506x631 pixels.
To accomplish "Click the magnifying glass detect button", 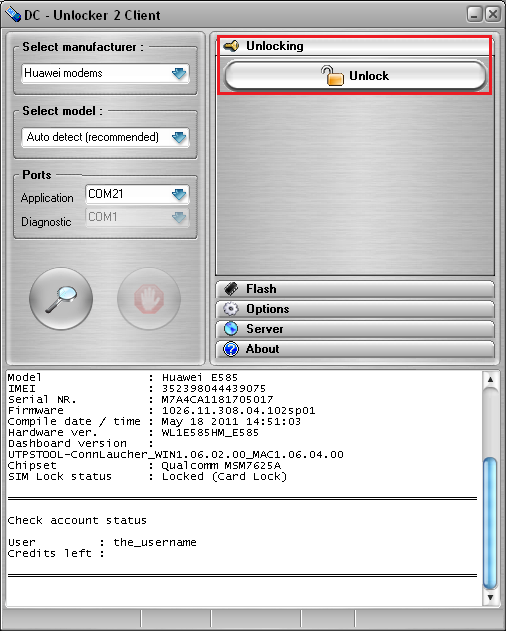I will [61, 299].
